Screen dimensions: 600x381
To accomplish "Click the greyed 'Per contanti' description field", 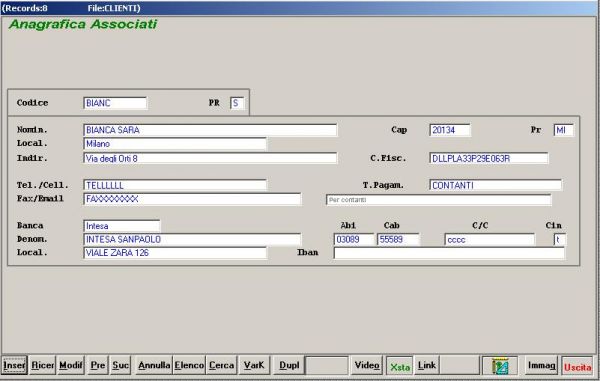I will 439,200.
